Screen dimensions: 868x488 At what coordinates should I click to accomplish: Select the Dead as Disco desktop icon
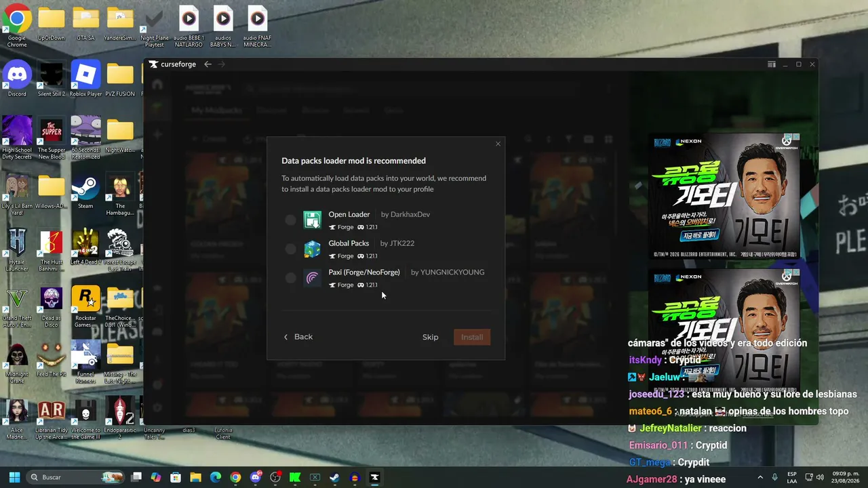(x=51, y=306)
